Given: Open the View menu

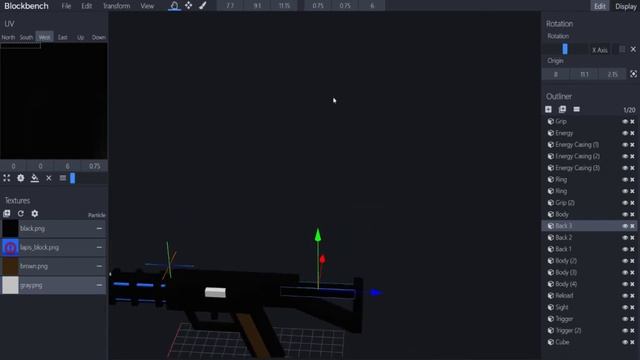Looking at the screenshot, I should [147, 6].
